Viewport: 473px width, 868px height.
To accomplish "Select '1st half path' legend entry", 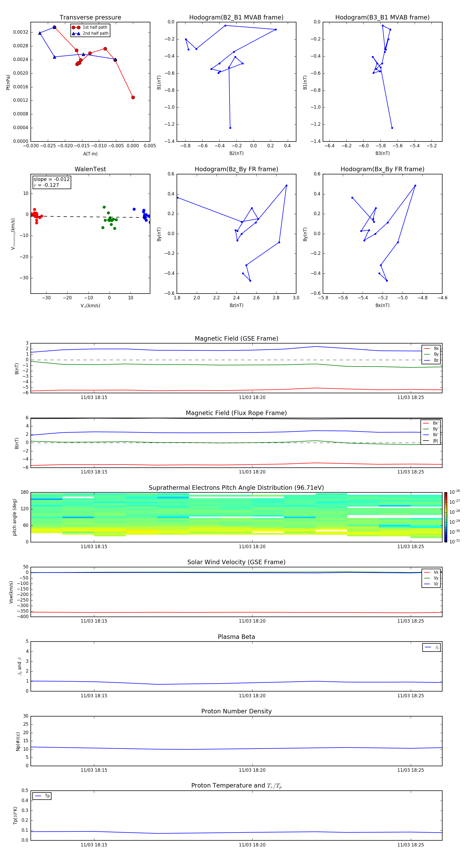I will click(90, 27).
